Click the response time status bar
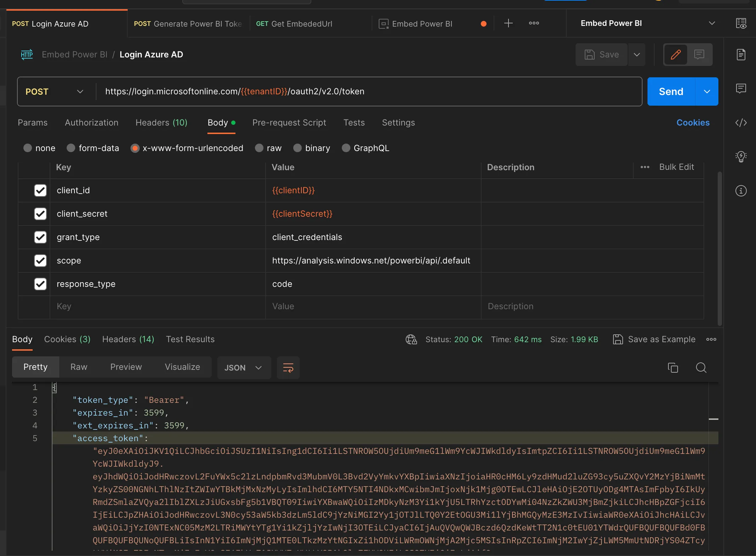Screen dimensions: 756x556 515,339
